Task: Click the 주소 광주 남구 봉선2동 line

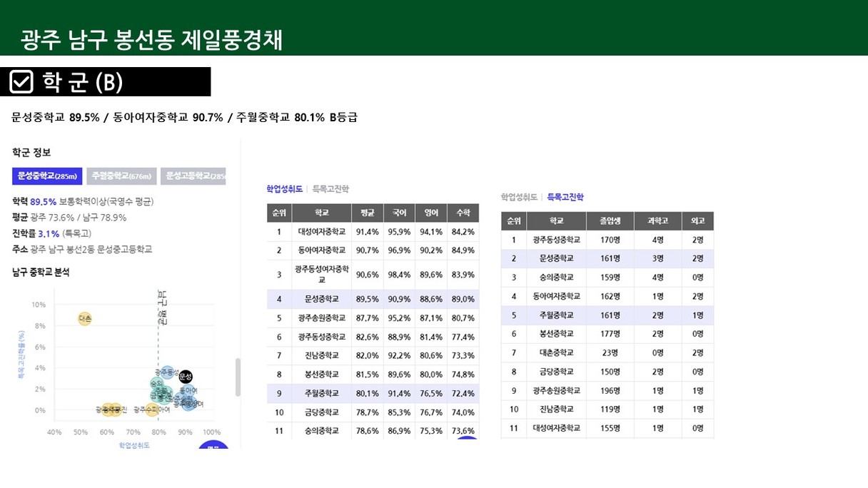Action: [x=82, y=249]
